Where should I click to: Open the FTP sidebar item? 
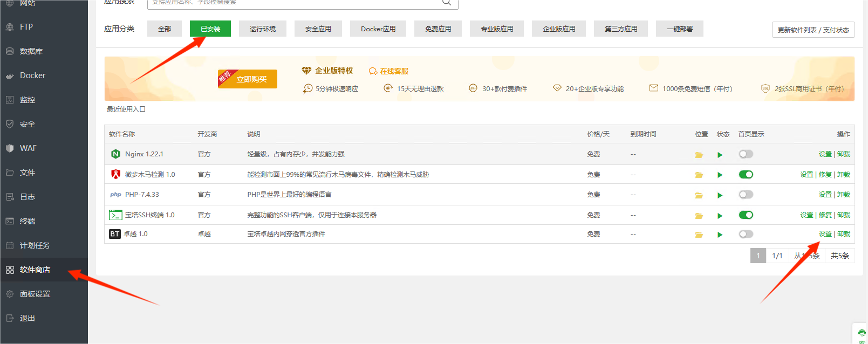click(x=43, y=26)
